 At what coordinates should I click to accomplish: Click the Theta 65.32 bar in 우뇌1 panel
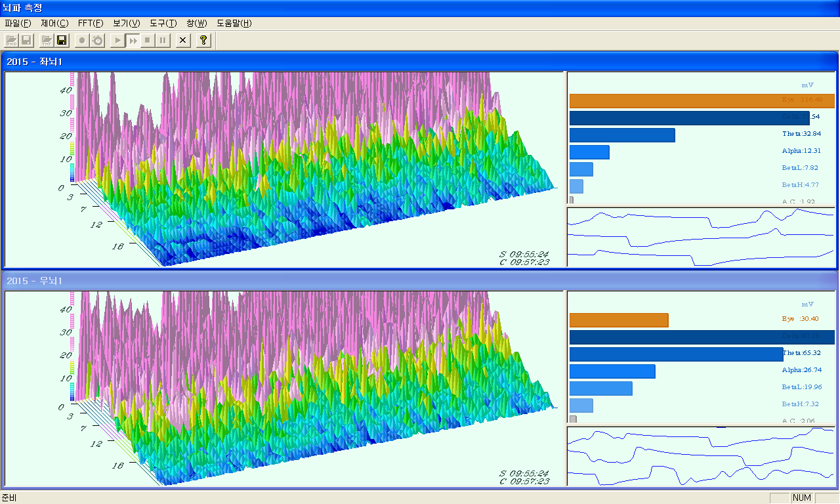pyautogui.click(x=676, y=354)
